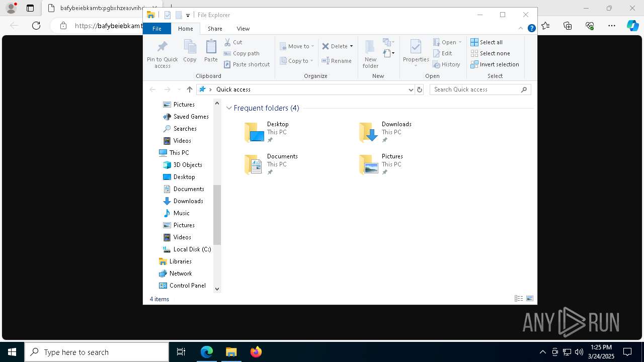644x362 pixels.
Task: Reload the page in Edge window
Action: 36,26
